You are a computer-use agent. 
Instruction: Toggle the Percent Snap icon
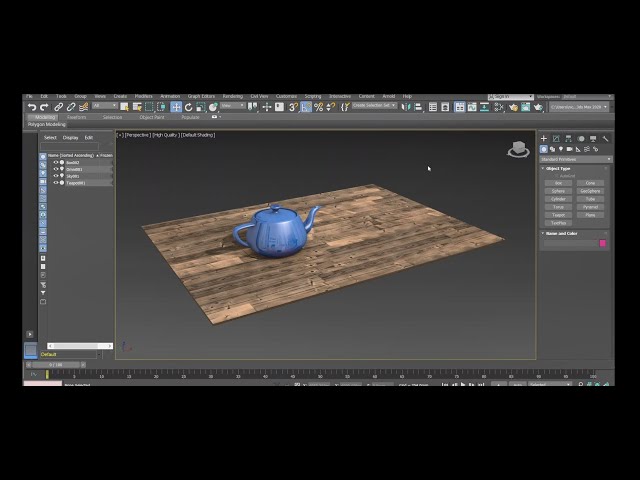point(318,107)
